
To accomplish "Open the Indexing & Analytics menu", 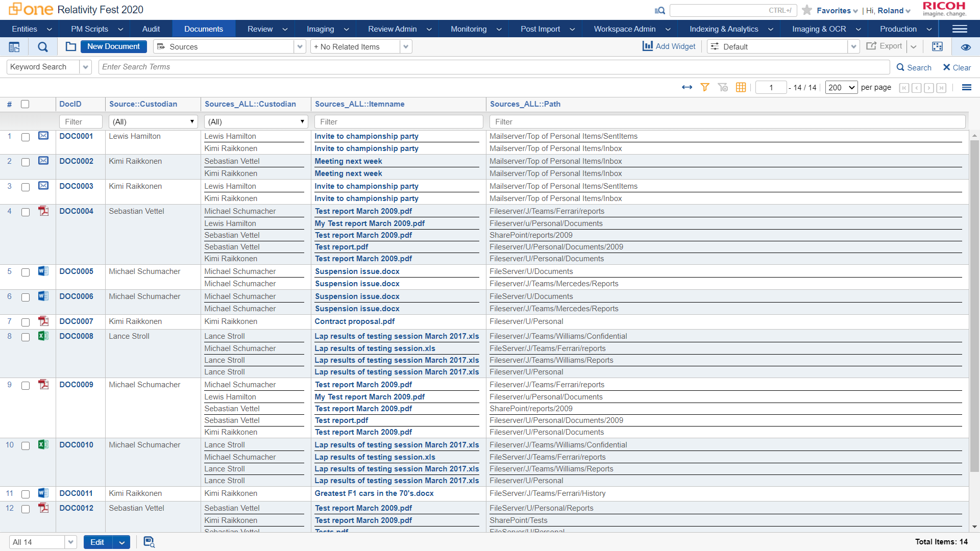I will coord(731,29).
